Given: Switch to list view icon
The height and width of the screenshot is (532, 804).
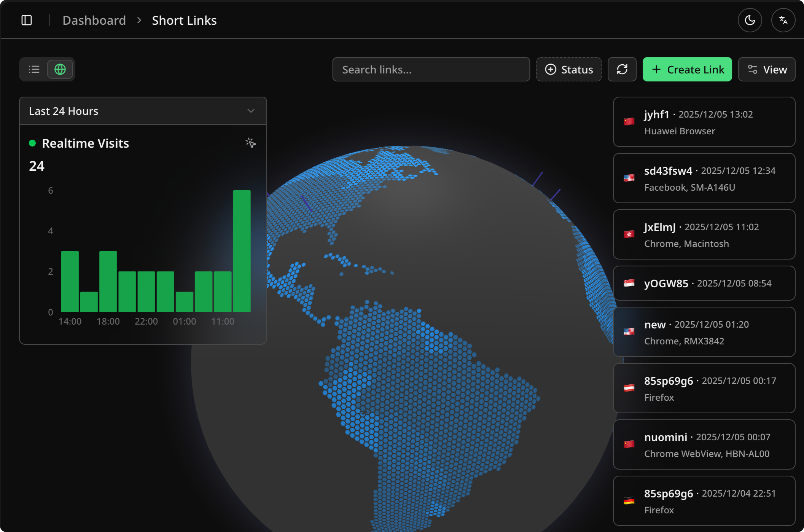Looking at the screenshot, I should (34, 69).
